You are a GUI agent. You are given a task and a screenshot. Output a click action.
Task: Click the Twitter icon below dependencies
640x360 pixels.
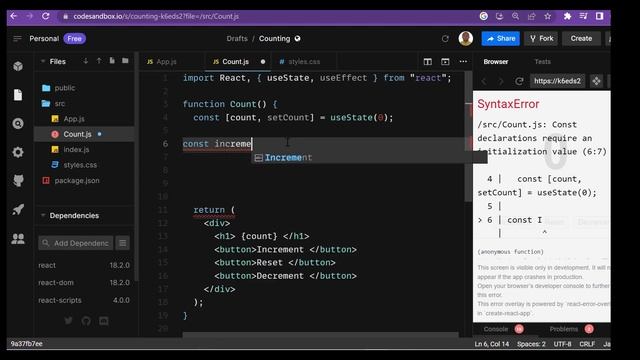point(69,321)
